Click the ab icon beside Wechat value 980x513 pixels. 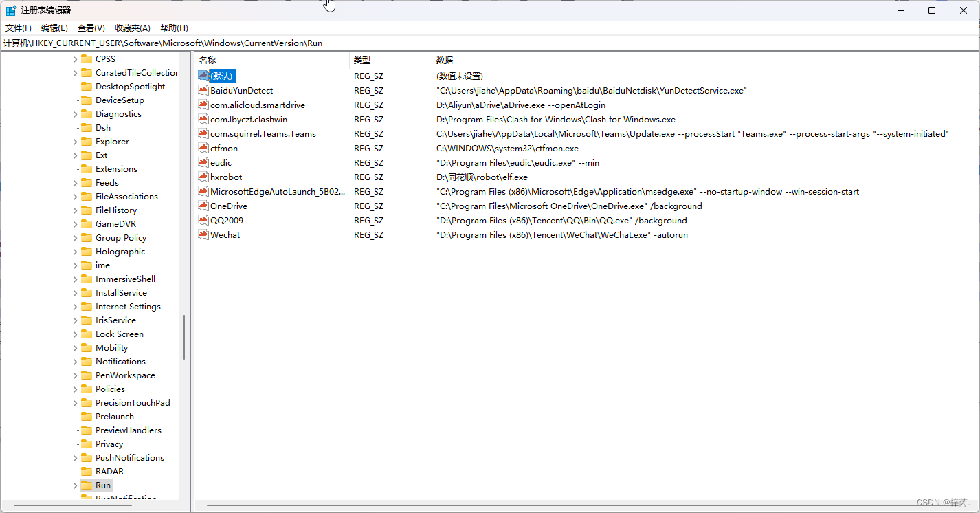(x=203, y=234)
